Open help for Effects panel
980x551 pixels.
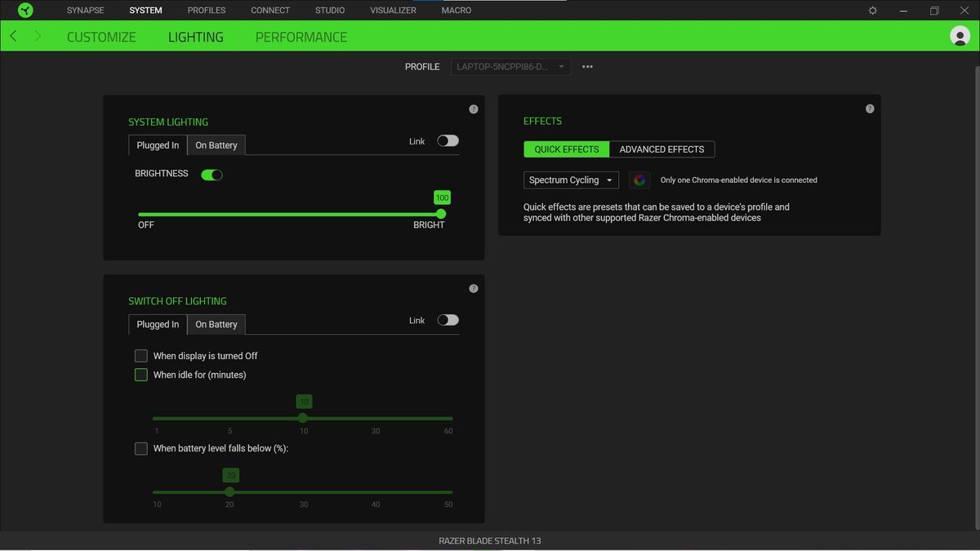[870, 109]
